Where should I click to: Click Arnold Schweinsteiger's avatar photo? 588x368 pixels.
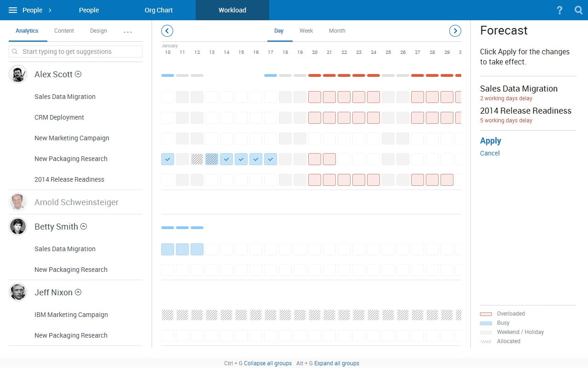[x=18, y=202]
